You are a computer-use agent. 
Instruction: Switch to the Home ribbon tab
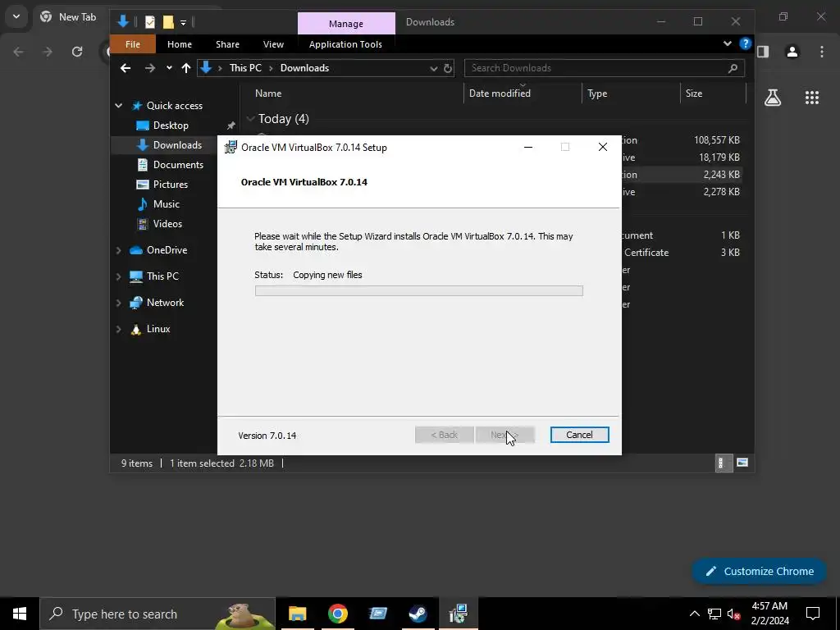(x=180, y=44)
